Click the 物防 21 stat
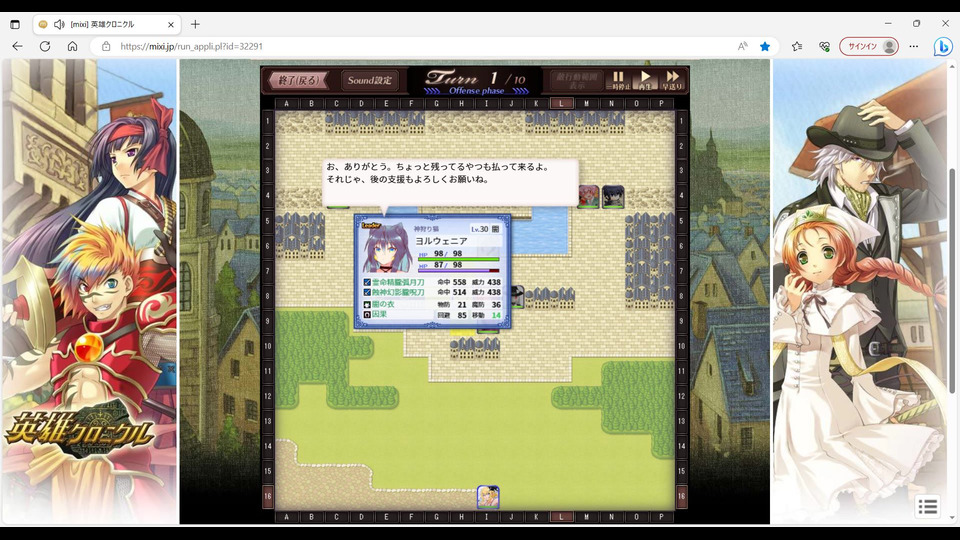Image resolution: width=960 pixels, height=540 pixels. pyautogui.click(x=452, y=304)
